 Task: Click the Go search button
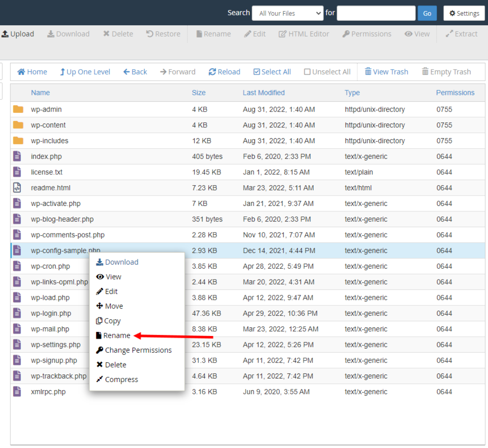point(427,13)
